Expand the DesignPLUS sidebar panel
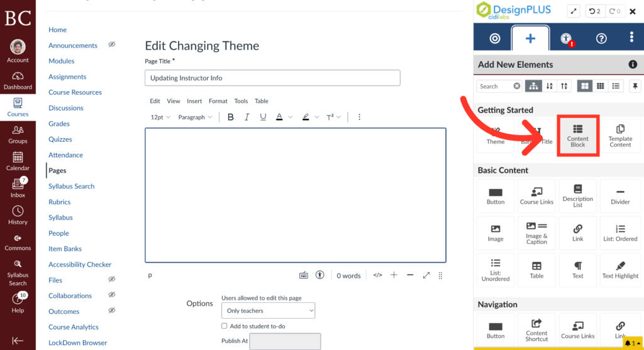The width and height of the screenshot is (644, 350). coord(574,11)
